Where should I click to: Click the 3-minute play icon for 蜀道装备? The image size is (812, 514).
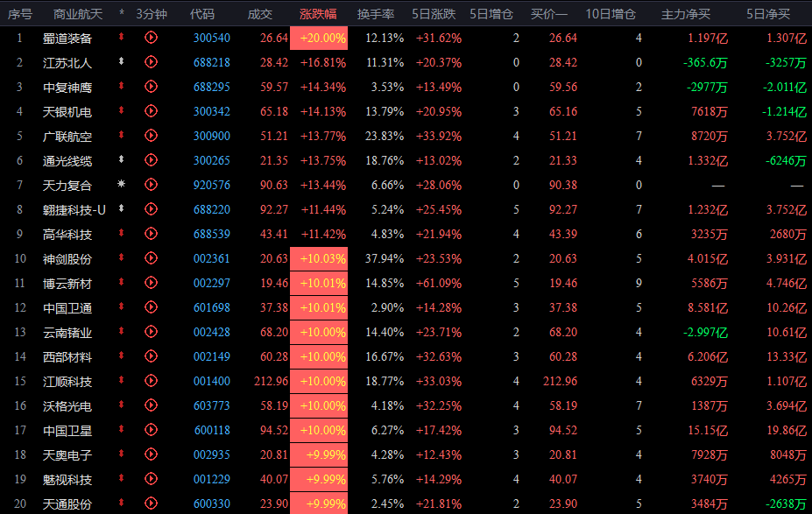pos(151,38)
